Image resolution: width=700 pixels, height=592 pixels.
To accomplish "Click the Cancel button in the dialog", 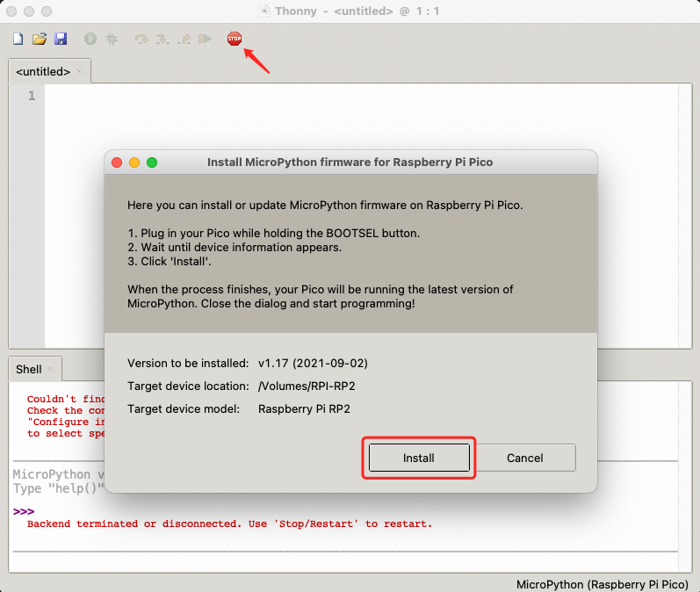I will (x=525, y=458).
